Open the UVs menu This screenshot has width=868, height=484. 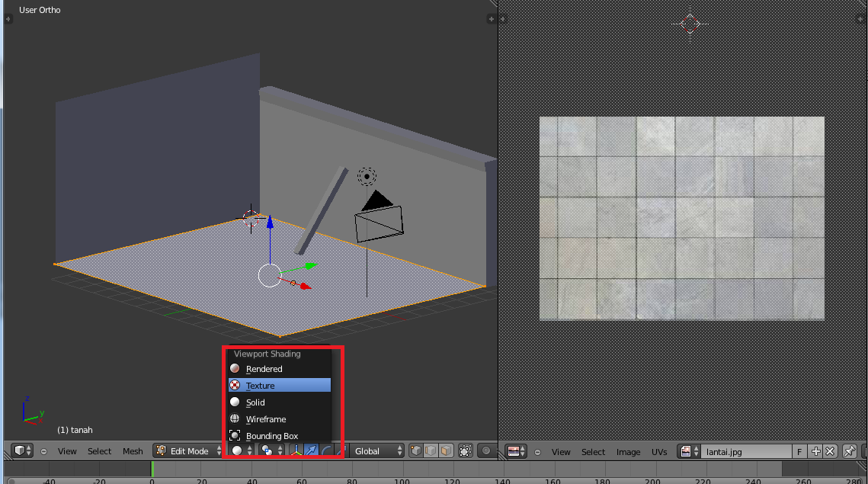(659, 452)
